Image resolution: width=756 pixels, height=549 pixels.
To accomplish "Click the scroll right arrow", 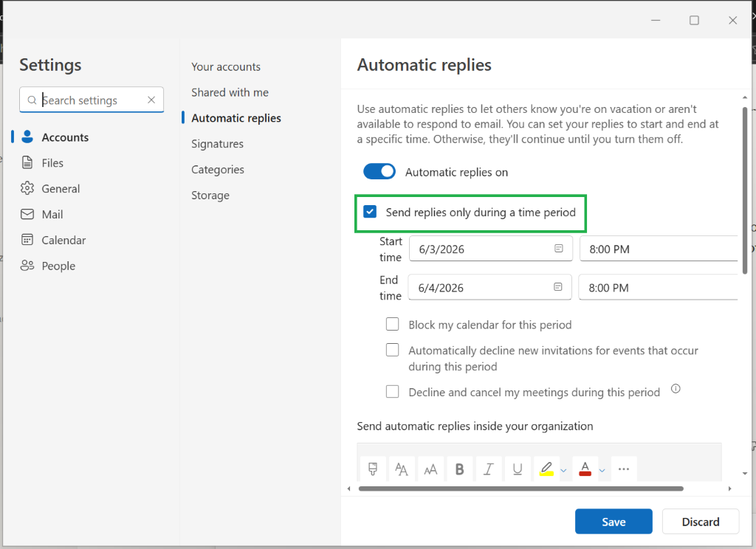I will [x=729, y=488].
